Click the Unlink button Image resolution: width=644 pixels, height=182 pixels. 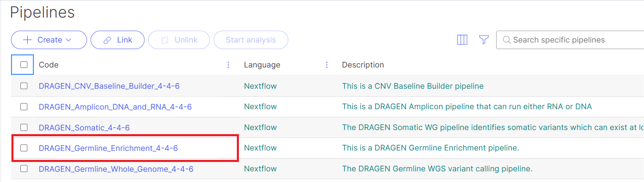pos(179,40)
